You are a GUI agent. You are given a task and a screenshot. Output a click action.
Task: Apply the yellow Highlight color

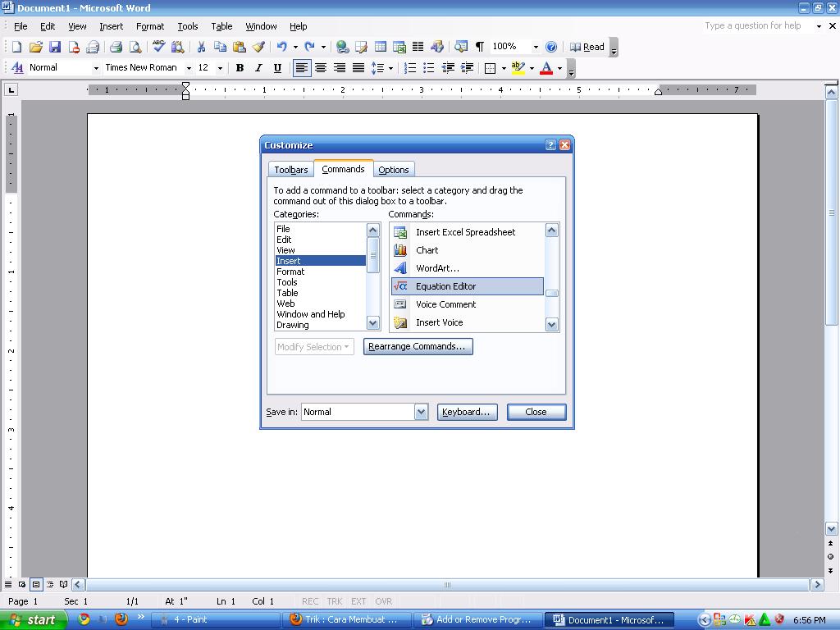click(518, 68)
